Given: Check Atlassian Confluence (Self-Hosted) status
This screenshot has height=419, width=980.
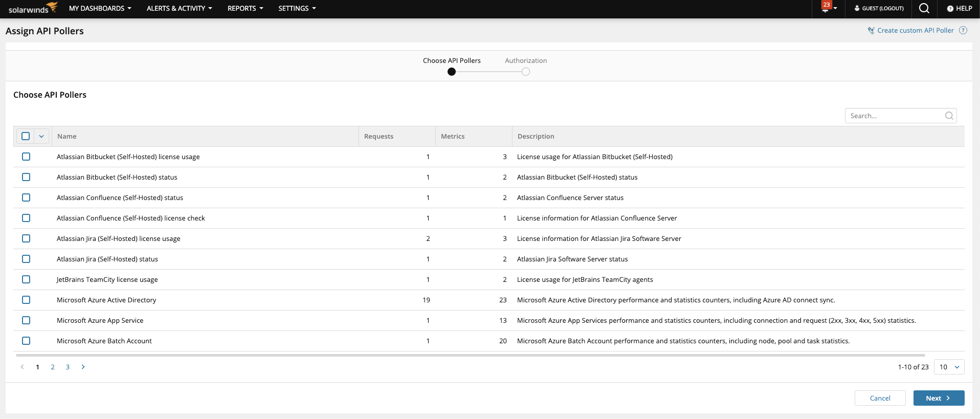Looking at the screenshot, I should coord(26,197).
